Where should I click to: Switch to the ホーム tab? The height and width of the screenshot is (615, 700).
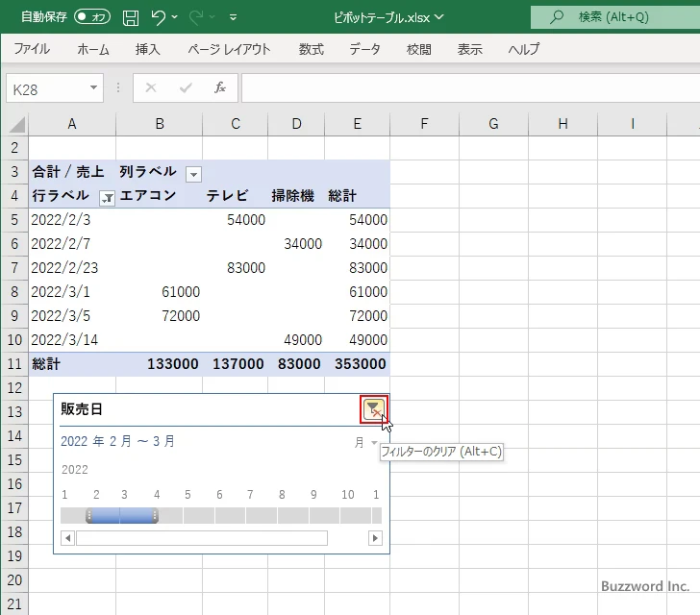coord(93,49)
